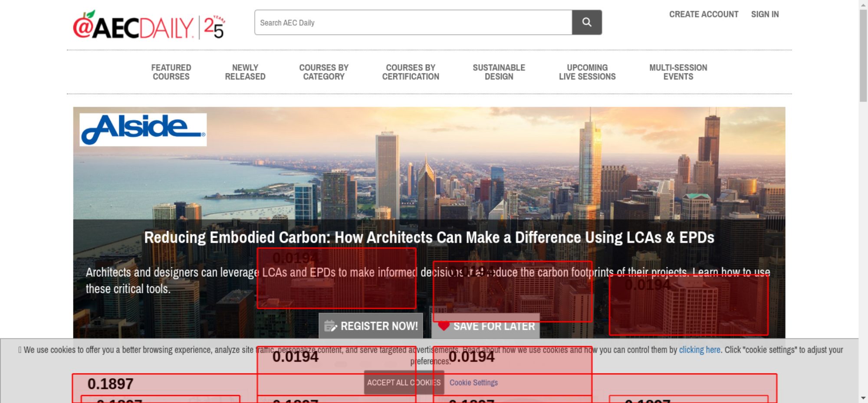Viewport: 868px width, 403px height.
Task: Click the magnifying glass search icon
Action: [x=586, y=22]
